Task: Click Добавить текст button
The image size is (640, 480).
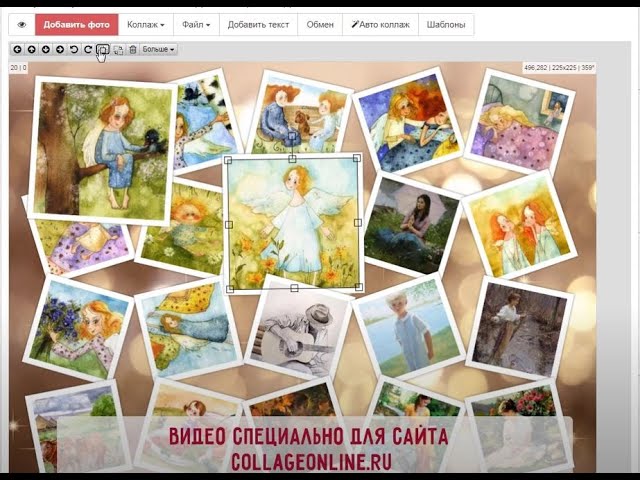Action: coord(258,24)
